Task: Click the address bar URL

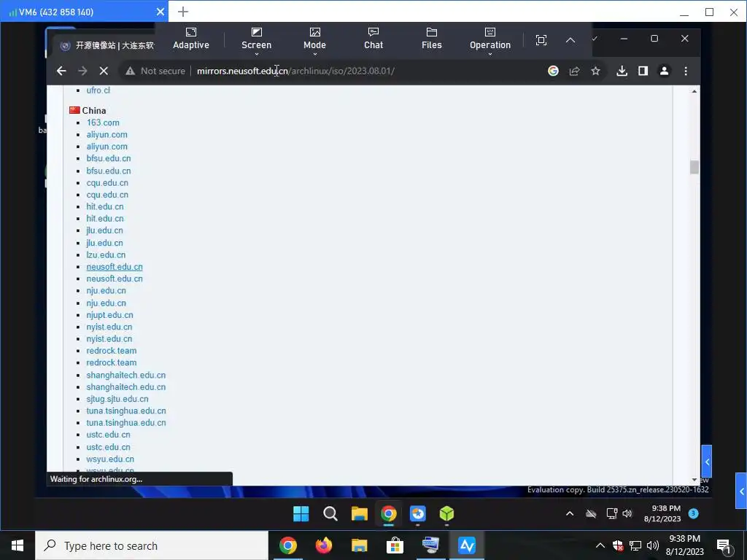Action: [x=295, y=71]
